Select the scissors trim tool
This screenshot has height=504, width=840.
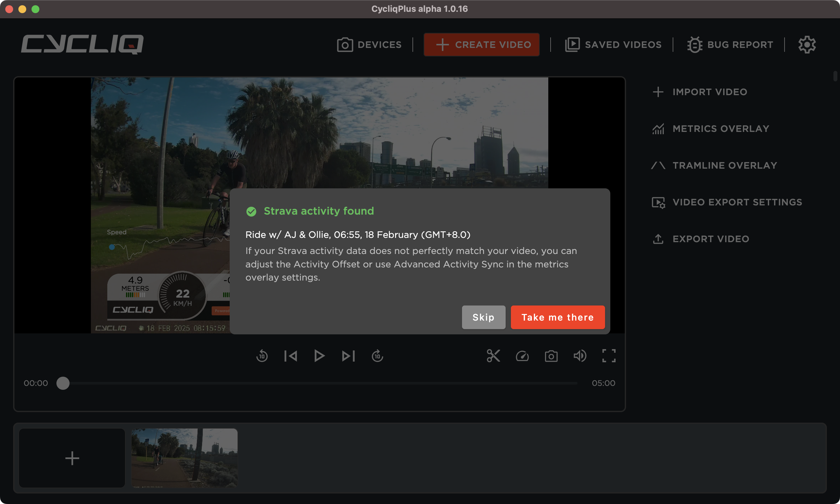pos(493,356)
